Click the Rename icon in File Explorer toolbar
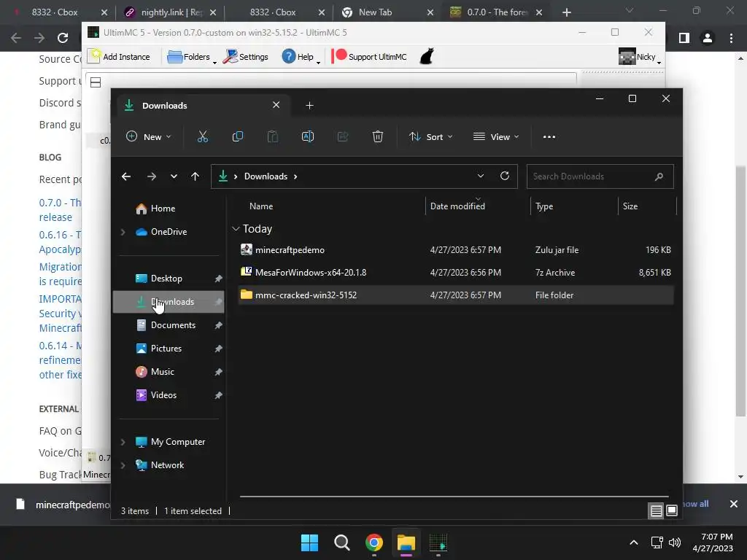 coord(308,136)
